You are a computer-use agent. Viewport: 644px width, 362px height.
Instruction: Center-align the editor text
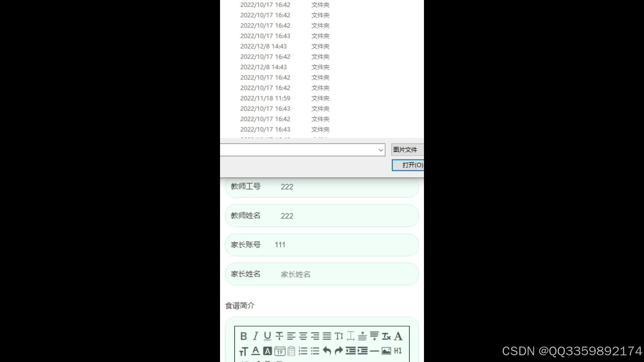[303, 336]
